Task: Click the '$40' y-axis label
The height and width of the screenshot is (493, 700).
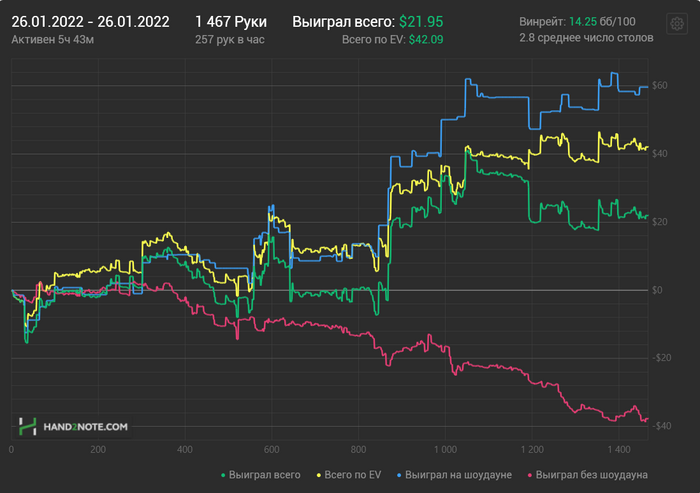Action: click(659, 154)
